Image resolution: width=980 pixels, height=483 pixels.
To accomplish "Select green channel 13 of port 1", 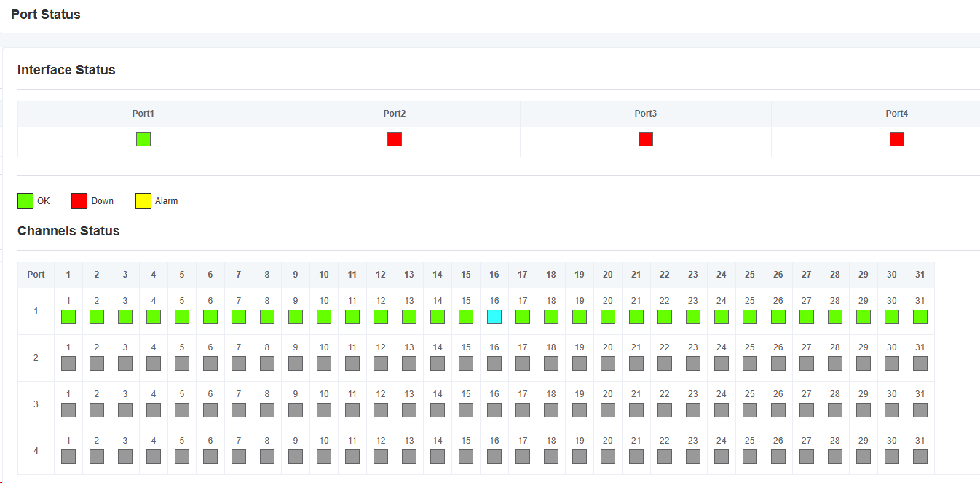I will (409, 317).
